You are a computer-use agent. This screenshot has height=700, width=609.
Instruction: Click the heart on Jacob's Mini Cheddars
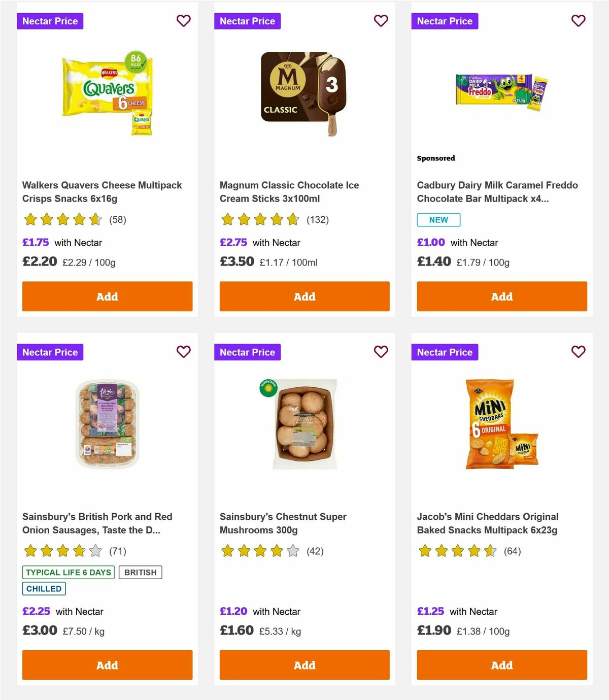click(578, 351)
